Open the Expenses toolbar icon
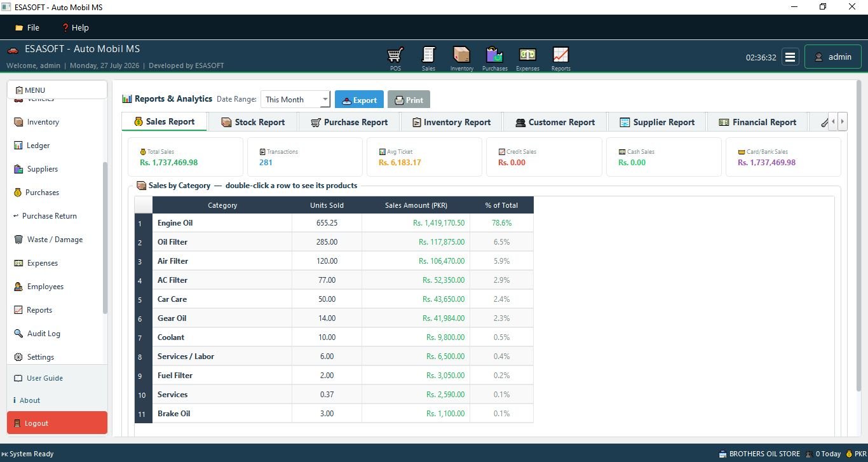This screenshot has height=462, width=868. [x=527, y=58]
